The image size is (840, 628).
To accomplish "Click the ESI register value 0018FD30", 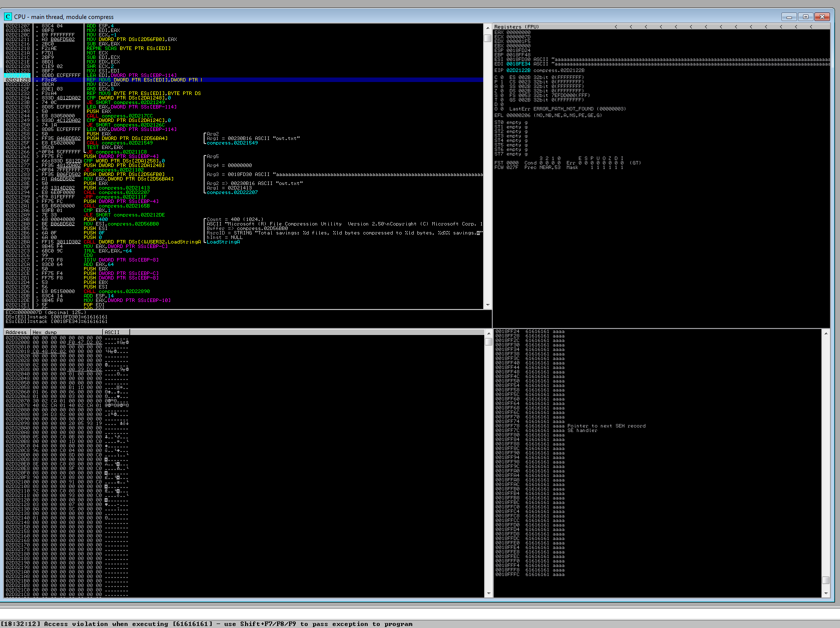I will [x=518, y=59].
